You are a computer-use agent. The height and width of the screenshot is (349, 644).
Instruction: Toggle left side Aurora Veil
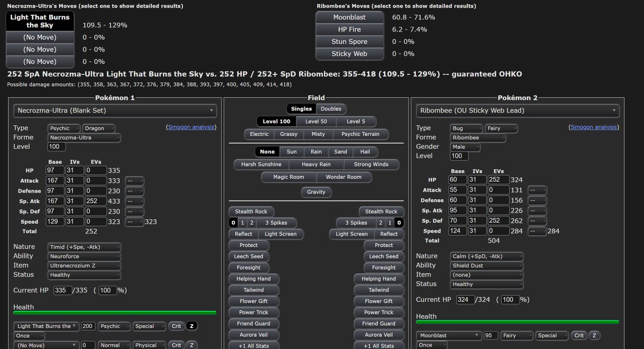253,335
